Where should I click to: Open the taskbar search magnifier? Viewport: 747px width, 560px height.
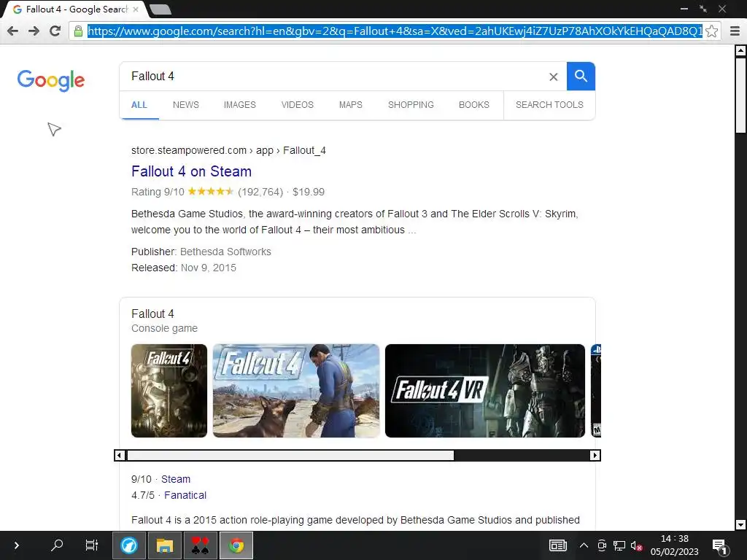coord(57,545)
